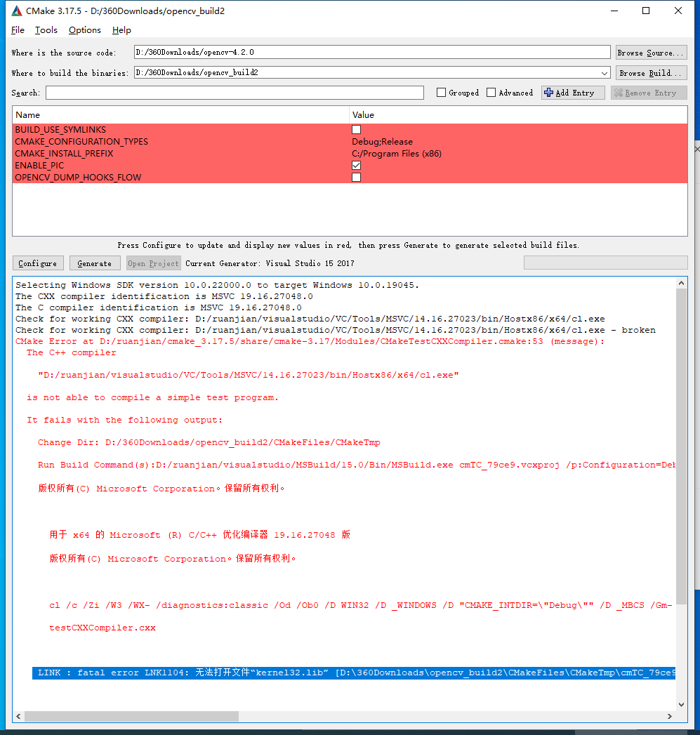The height and width of the screenshot is (735, 700).
Task: Enable OPENCV_DUMP_HOOKS_FLOW checkbox
Action: [356, 177]
